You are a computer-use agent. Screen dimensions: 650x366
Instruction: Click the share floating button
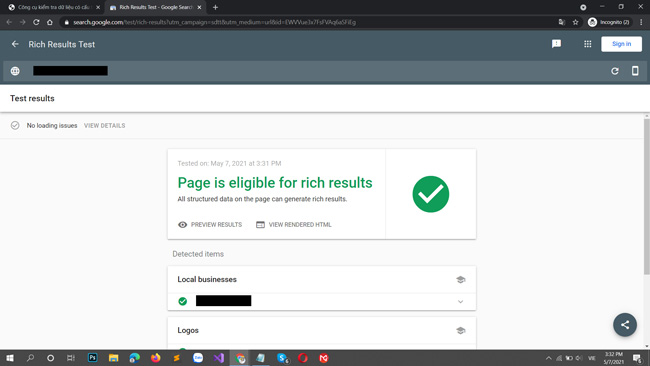point(625,325)
